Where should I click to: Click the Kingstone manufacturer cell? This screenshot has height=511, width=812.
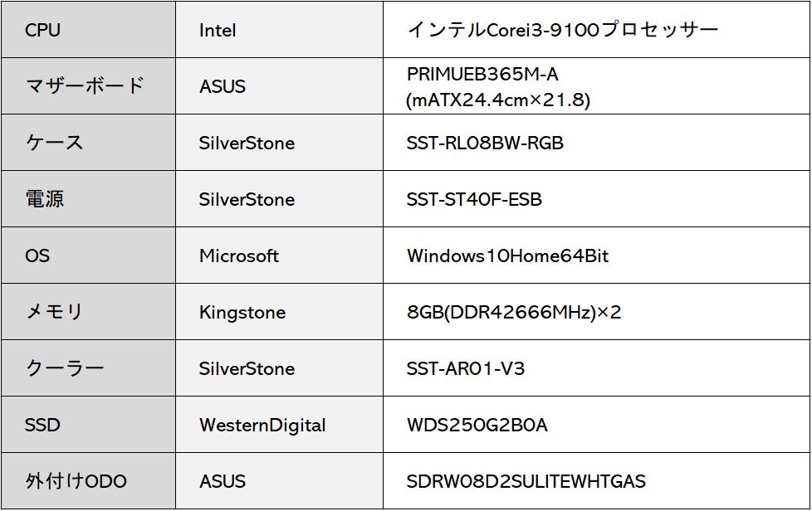[279, 311]
